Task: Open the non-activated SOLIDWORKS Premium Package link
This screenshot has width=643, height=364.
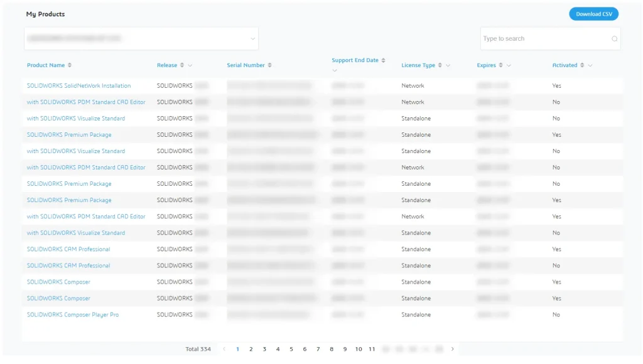Action: click(69, 184)
